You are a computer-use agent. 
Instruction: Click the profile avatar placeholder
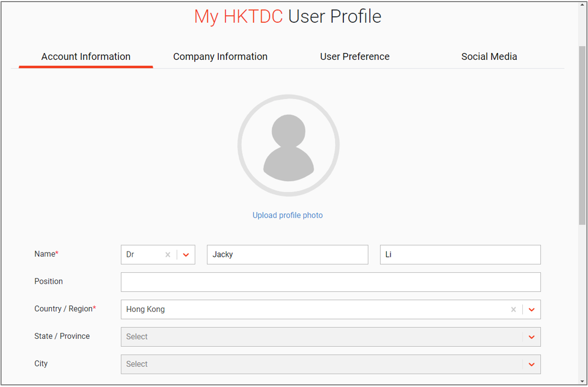click(x=288, y=146)
